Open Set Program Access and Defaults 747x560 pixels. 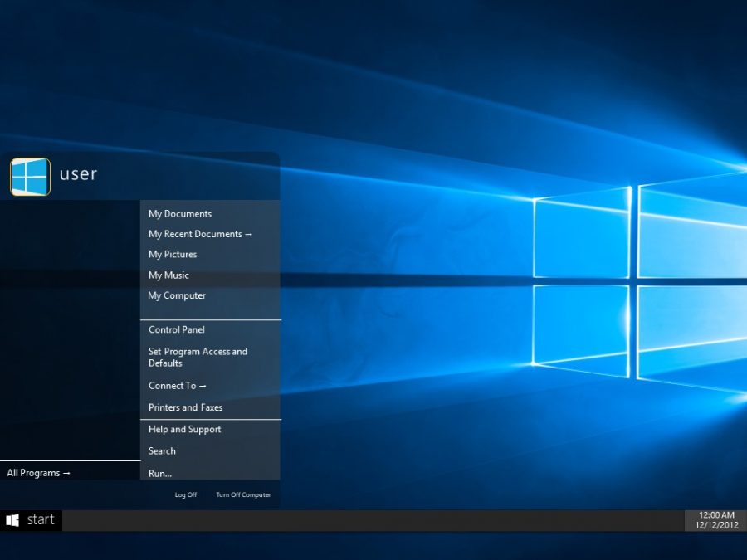pos(198,357)
